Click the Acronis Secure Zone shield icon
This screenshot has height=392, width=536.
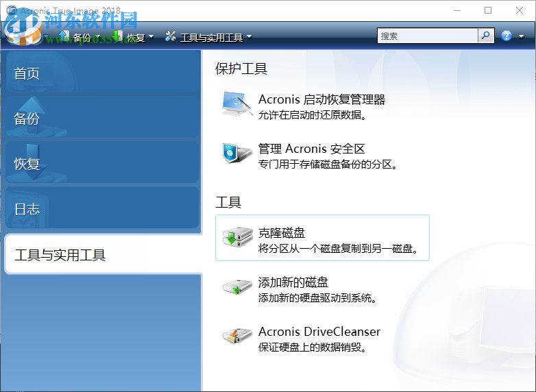[237, 154]
